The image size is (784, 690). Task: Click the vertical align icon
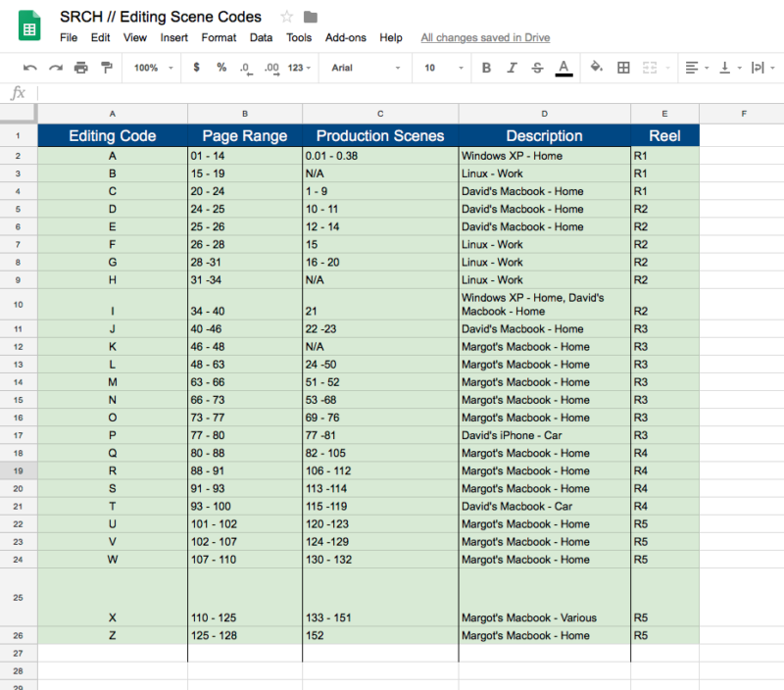[724, 68]
